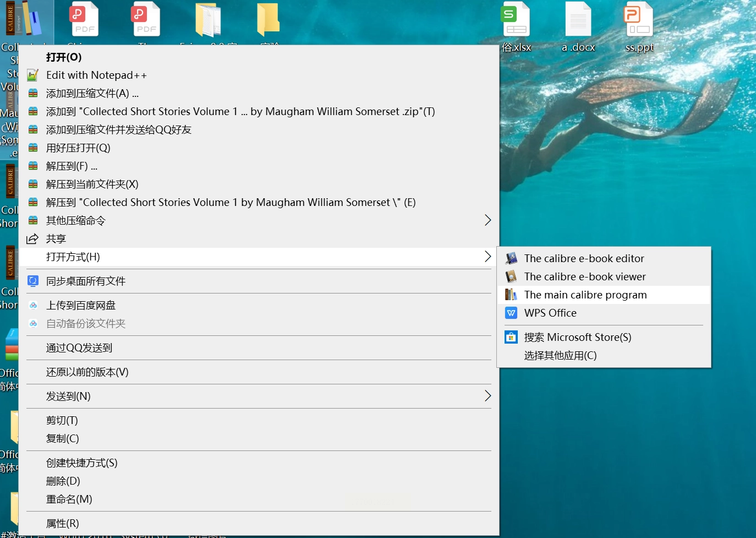Screen dimensions: 756x538
Task: Expand the 其他压缩命令 submenu arrow
Action: coord(487,220)
